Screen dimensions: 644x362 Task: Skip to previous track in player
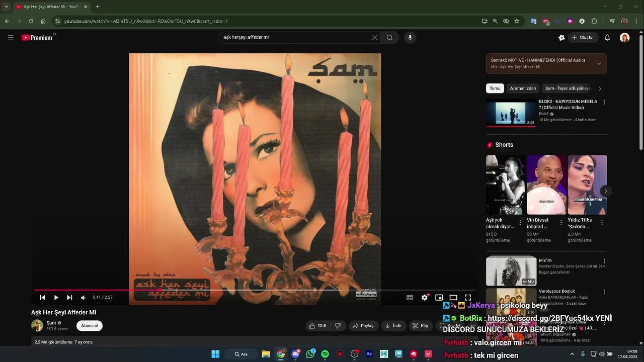pyautogui.click(x=42, y=297)
